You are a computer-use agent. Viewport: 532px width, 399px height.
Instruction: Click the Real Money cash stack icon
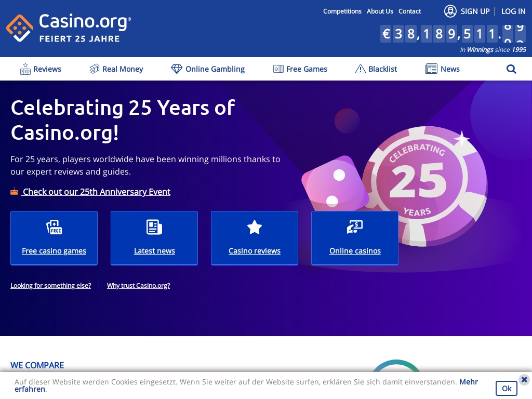(95, 69)
